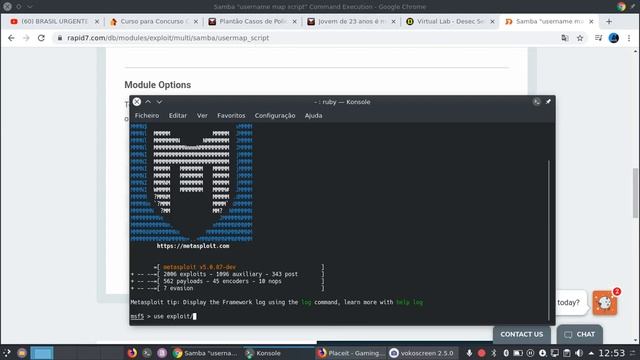Screen dimensions: 640x360
Task: Open Configuração menu in Konsole
Action: [275, 116]
